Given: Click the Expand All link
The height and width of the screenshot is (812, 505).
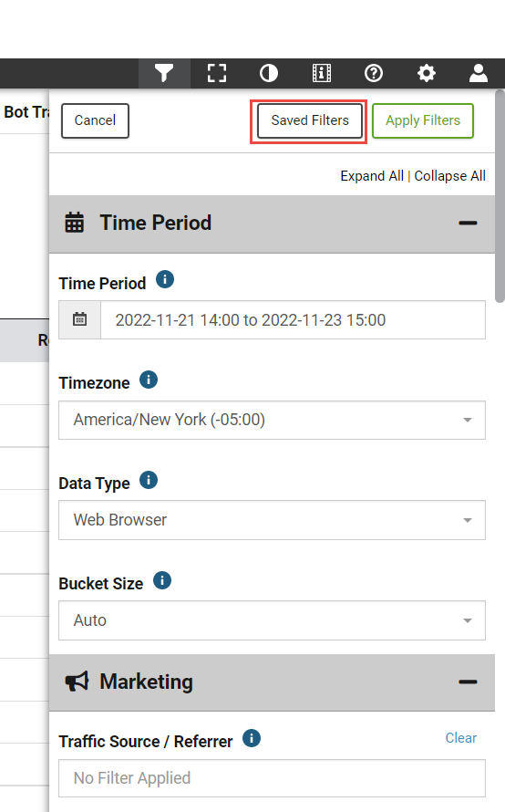Looking at the screenshot, I should coord(372,176).
